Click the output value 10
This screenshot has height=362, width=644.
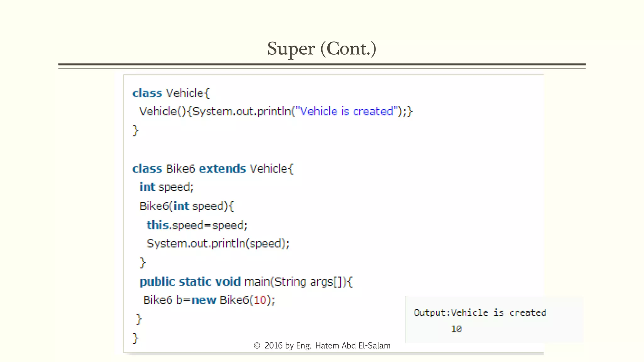coord(456,329)
